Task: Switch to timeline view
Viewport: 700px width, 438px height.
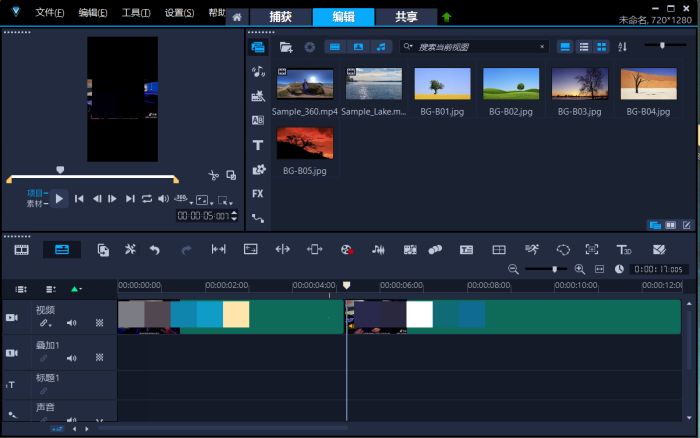Action: [x=62, y=250]
